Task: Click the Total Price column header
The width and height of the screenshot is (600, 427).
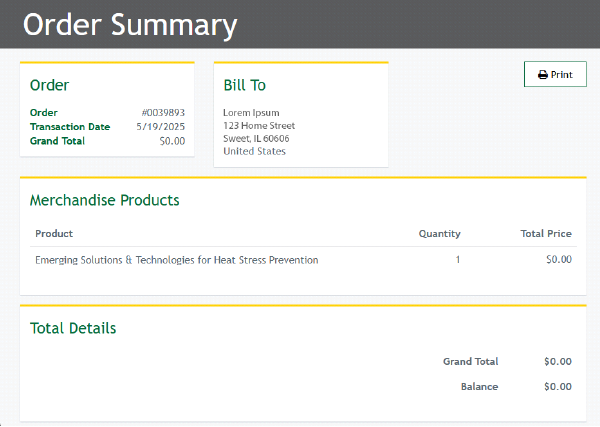Action: click(x=546, y=234)
